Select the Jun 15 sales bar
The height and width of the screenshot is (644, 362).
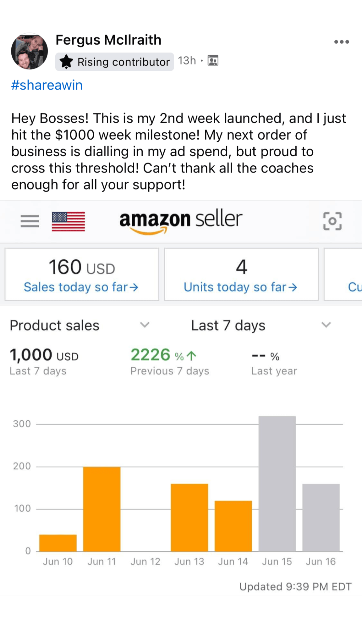277,484
